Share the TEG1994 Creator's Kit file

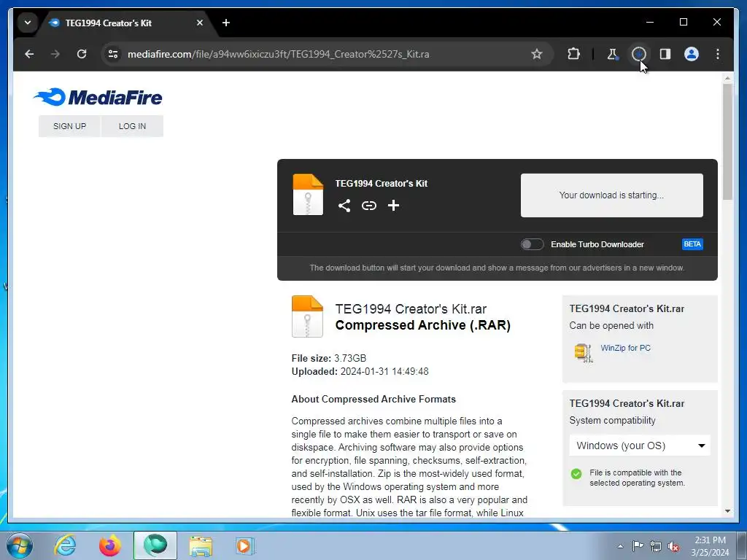pos(344,206)
